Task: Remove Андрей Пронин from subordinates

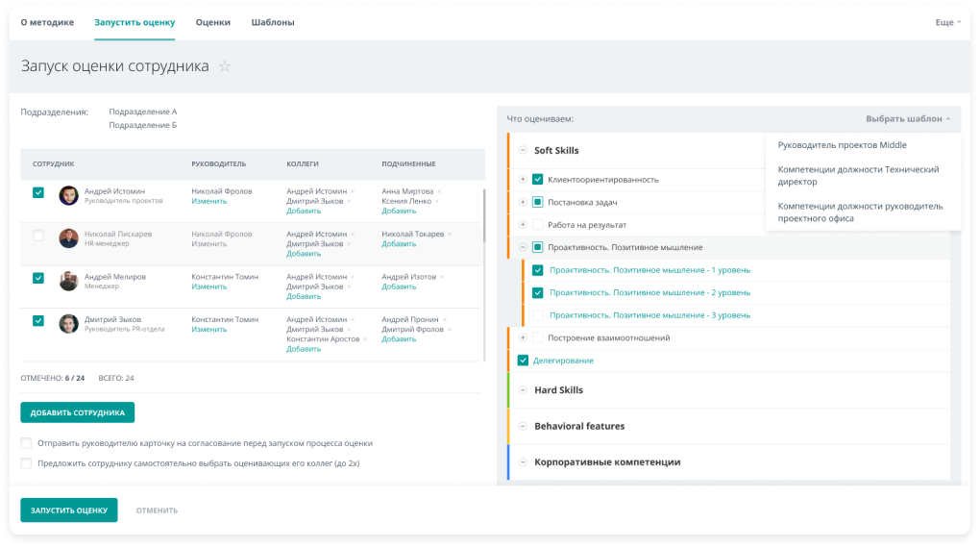Action: (446, 319)
